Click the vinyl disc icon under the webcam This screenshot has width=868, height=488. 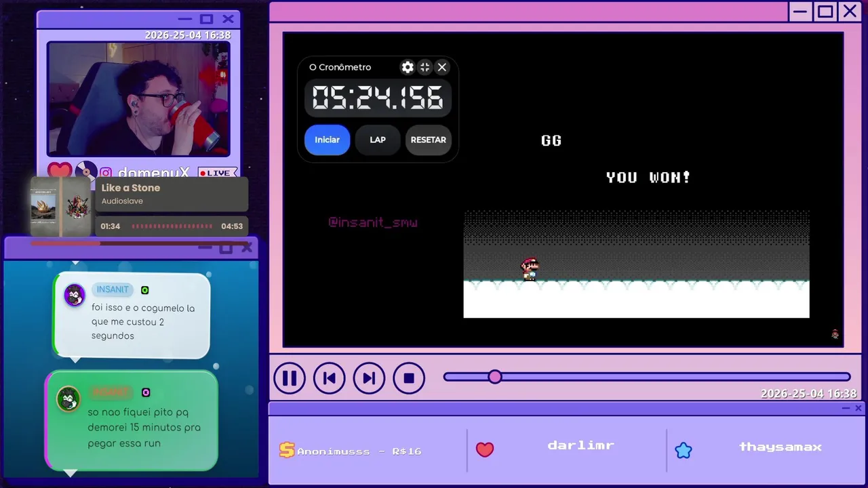86,171
